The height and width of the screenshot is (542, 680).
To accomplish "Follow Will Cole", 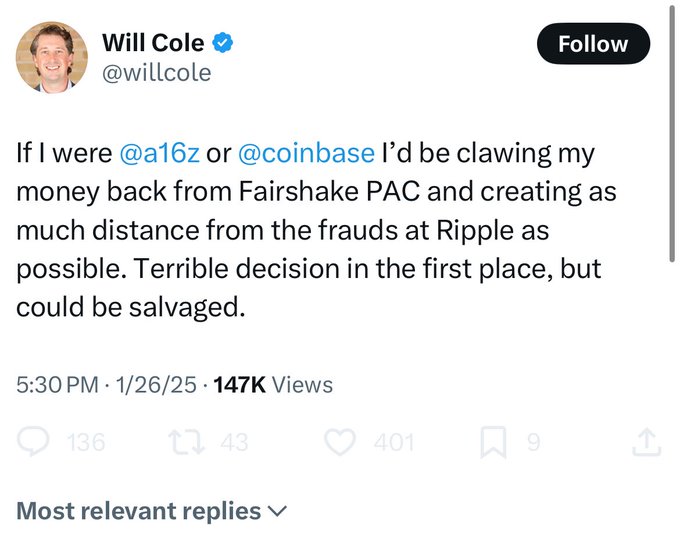I will [593, 44].
